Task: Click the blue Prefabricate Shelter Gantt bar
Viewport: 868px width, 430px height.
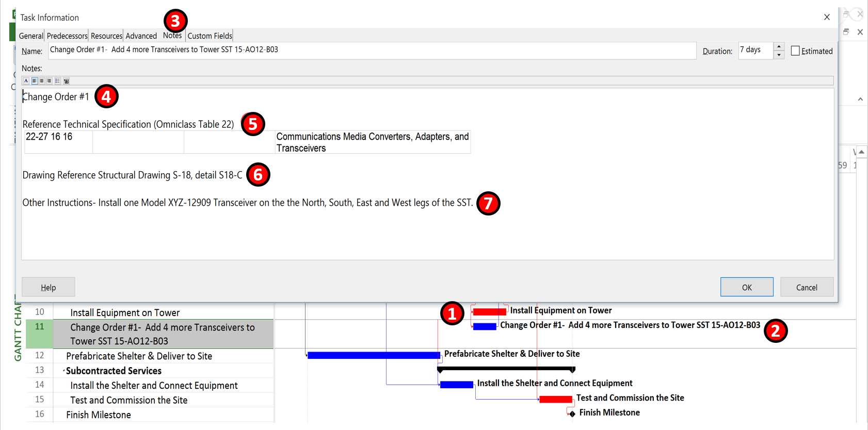Action: click(x=374, y=355)
